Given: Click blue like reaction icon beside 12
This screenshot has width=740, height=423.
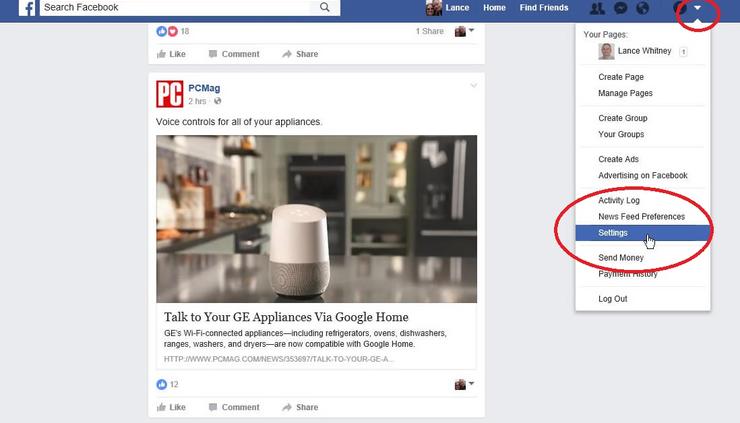Looking at the screenshot, I should [161, 384].
